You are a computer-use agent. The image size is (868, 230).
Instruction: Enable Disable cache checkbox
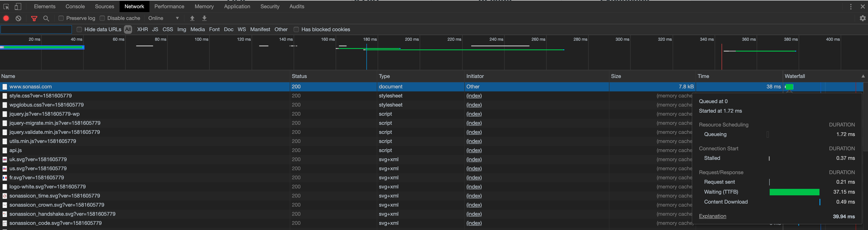pyautogui.click(x=102, y=18)
